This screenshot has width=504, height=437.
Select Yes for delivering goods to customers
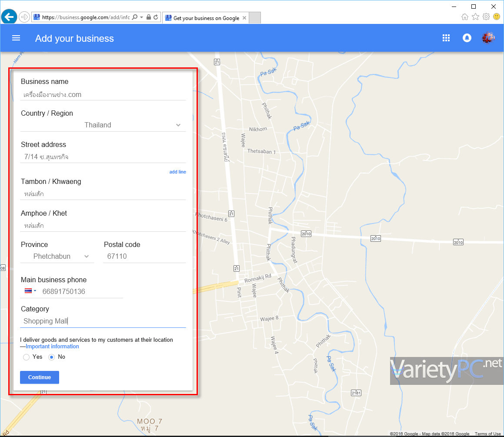point(26,357)
